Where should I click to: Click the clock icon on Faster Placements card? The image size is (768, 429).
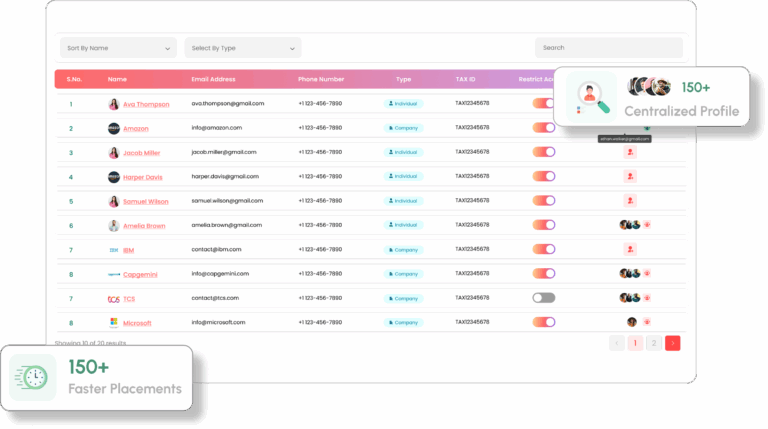click(32, 379)
